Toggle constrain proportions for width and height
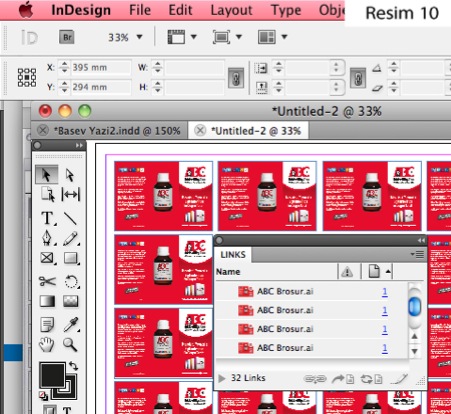The width and height of the screenshot is (451, 414). coord(236,78)
